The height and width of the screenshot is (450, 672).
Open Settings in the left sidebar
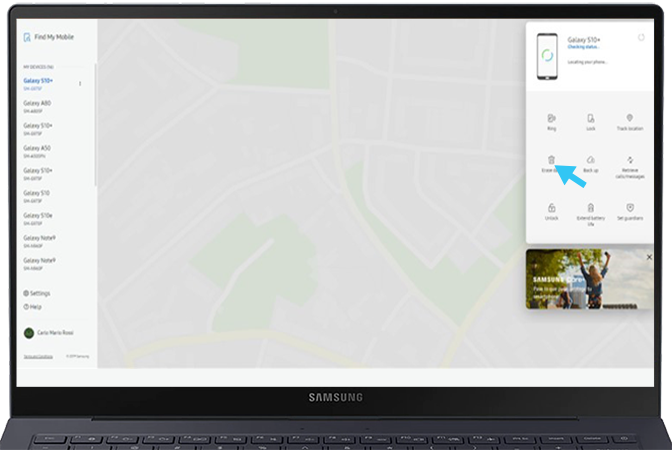pyautogui.click(x=37, y=293)
